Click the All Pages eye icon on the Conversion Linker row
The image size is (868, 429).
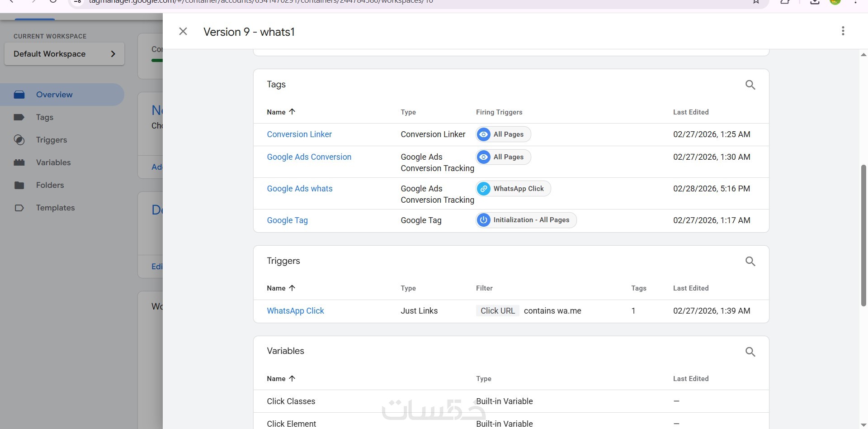pos(484,134)
